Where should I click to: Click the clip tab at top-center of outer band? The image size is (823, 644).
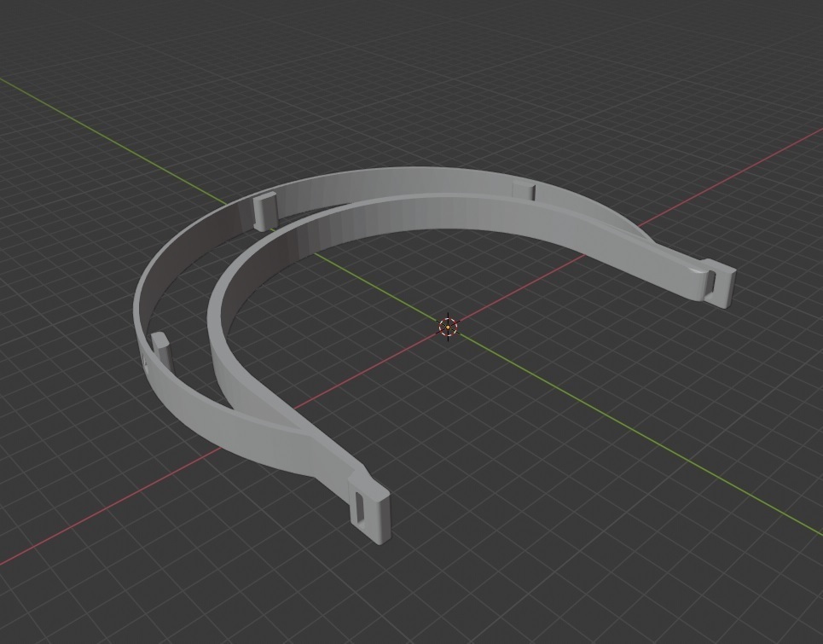tap(524, 189)
